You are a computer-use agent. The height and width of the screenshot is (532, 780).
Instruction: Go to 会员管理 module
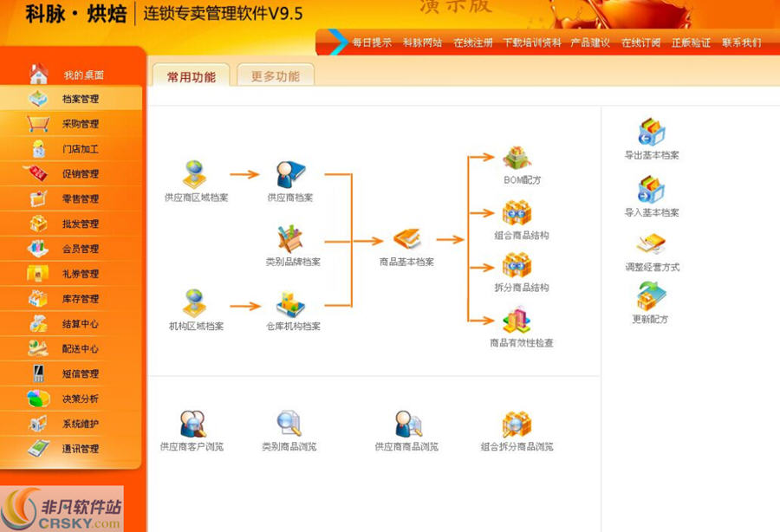(71, 249)
